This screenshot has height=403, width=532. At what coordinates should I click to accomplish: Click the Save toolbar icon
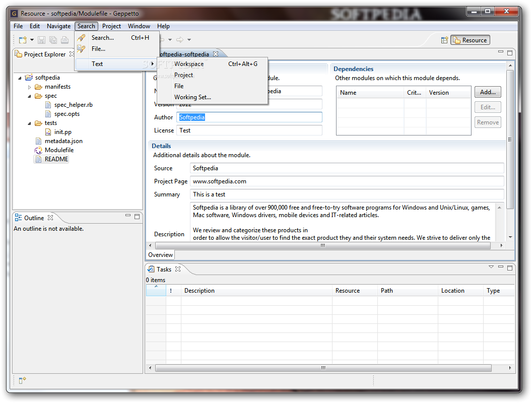tap(41, 40)
